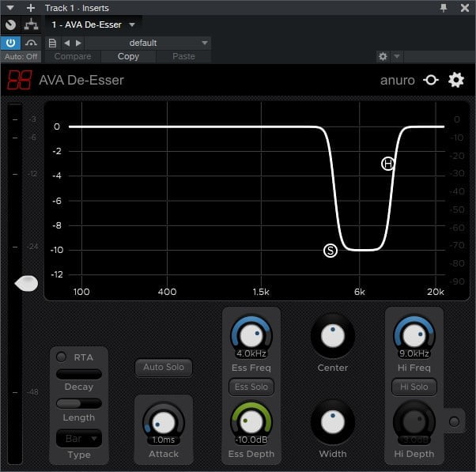Click the Ess Freq knob

(x=251, y=336)
